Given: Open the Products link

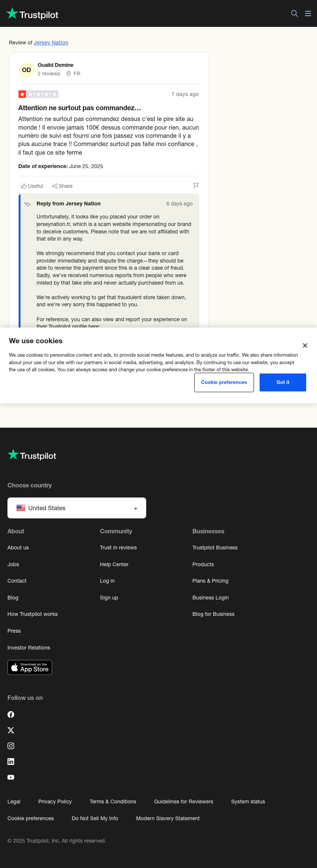Looking at the screenshot, I should pyautogui.click(x=203, y=564).
